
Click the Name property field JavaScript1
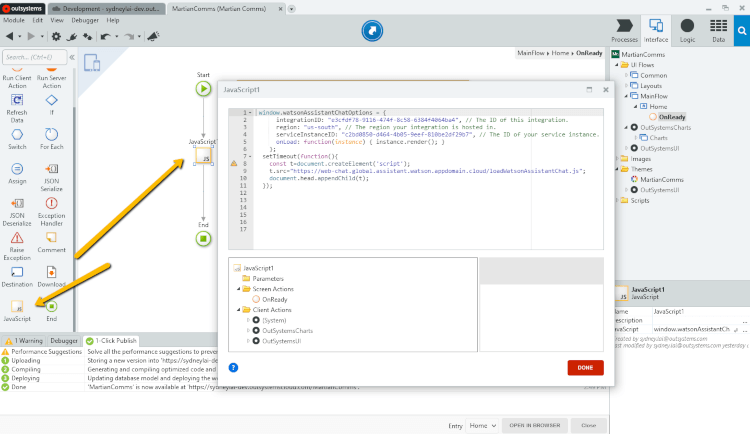698,312
